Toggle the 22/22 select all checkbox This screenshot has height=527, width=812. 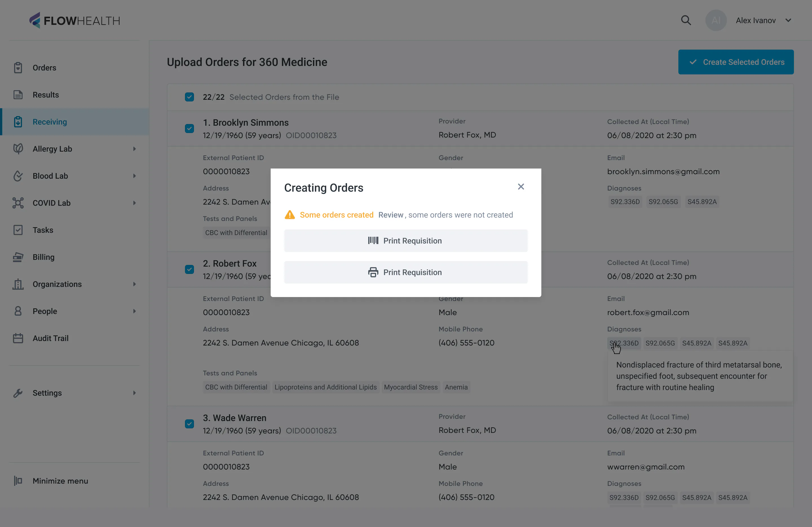click(189, 97)
